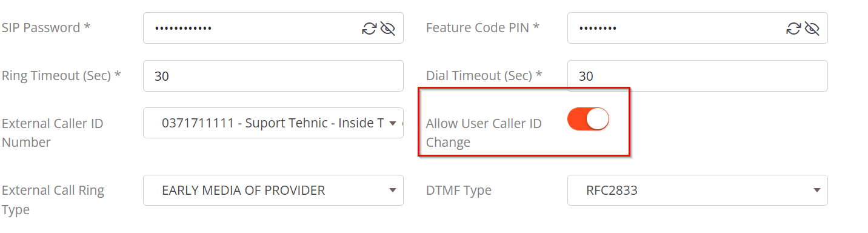Regenerate the SIP Password with refresh icon

tap(369, 28)
